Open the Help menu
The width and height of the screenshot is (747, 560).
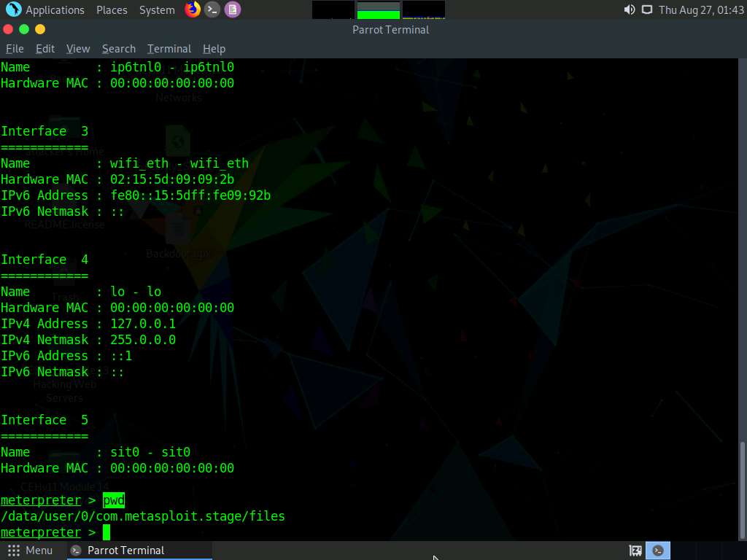coord(214,48)
